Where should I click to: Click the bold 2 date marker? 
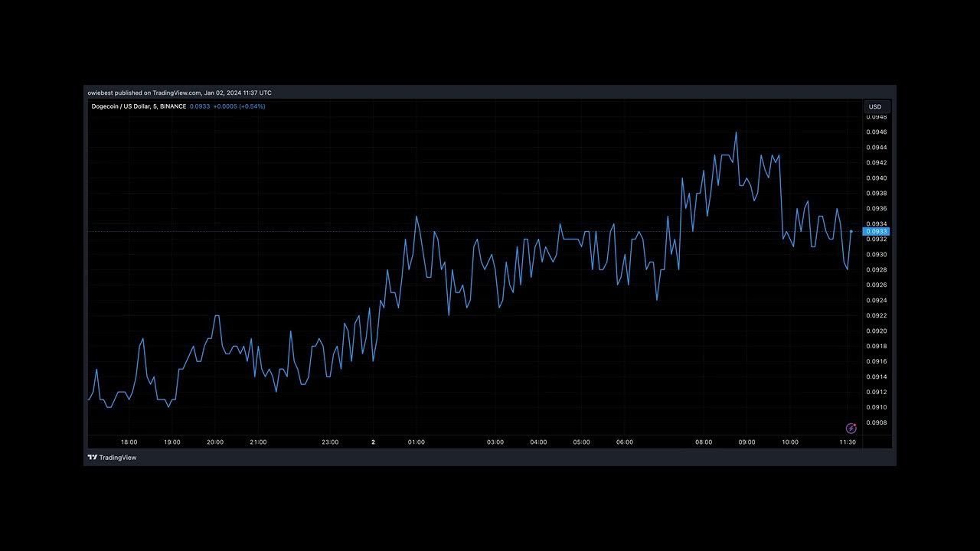pyautogui.click(x=373, y=442)
